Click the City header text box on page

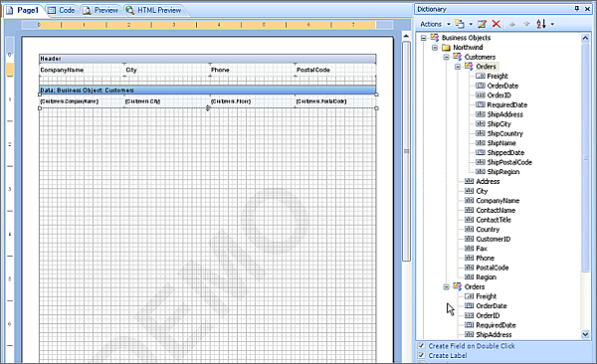pyautogui.click(x=167, y=70)
